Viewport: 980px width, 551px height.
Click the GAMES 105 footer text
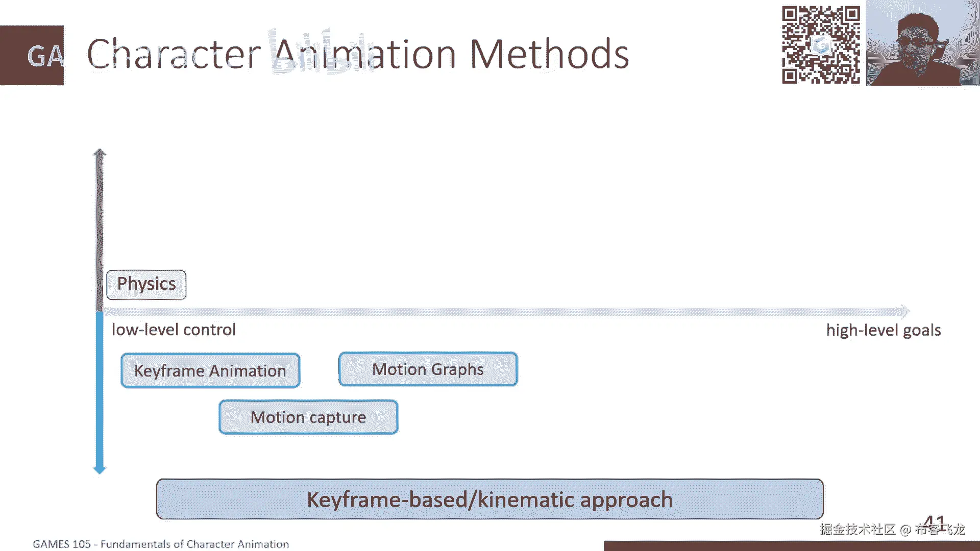click(160, 544)
